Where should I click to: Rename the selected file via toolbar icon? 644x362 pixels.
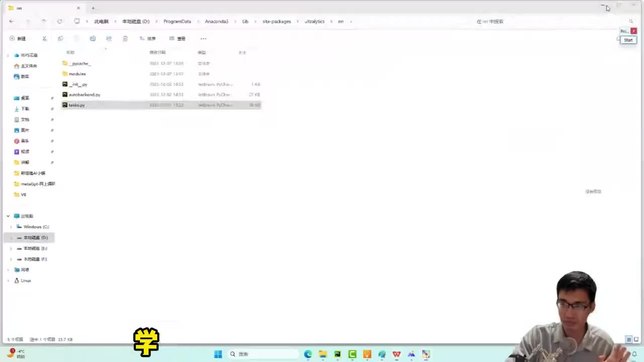[93, 38]
